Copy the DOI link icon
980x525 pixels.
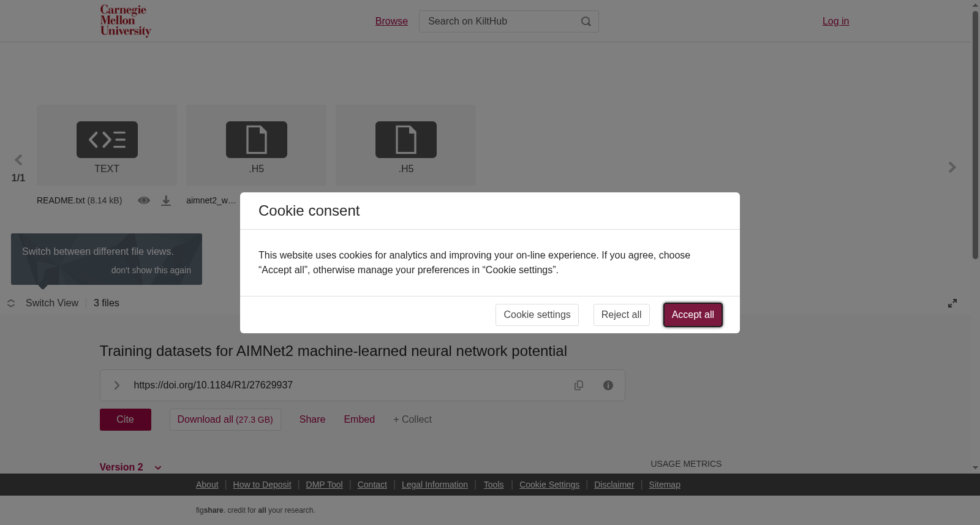pyautogui.click(x=579, y=385)
